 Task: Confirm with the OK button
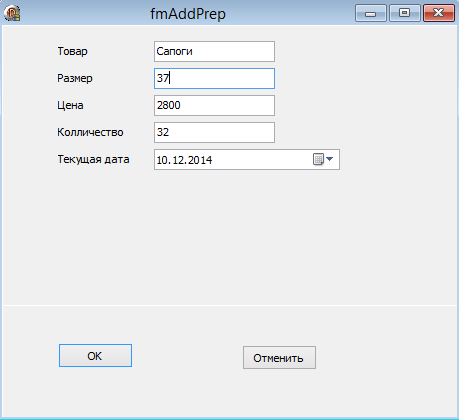tap(95, 356)
